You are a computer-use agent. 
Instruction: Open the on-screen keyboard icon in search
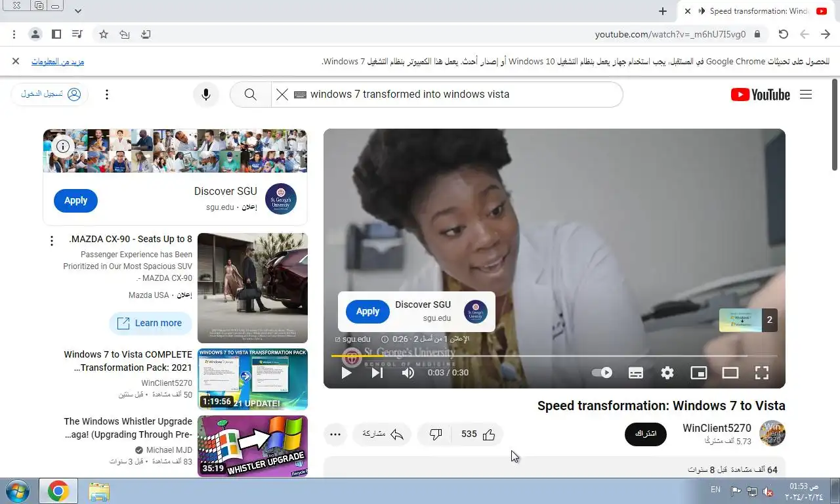[x=301, y=94]
